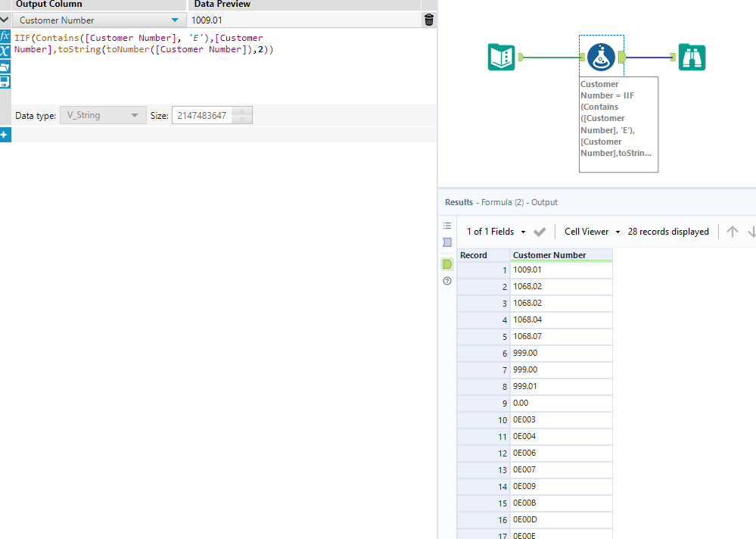The image size is (756, 539).
Task: Select the green output anchor view
Action: coord(447,264)
